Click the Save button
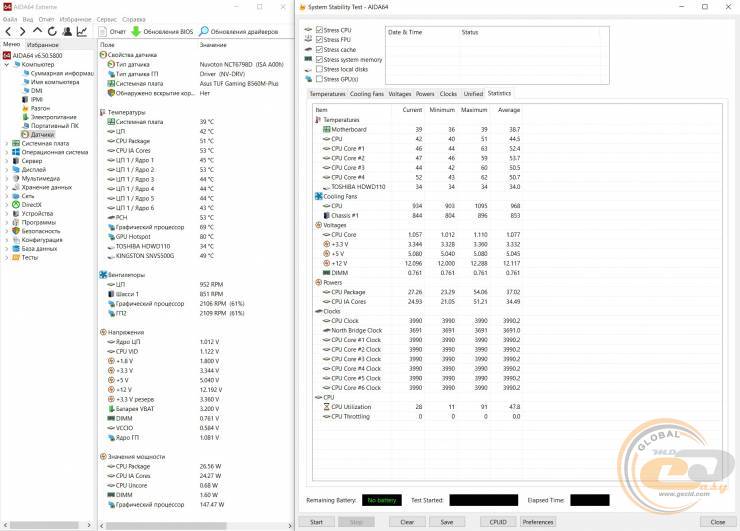Screen dimensions: 740x531 tap(447, 522)
